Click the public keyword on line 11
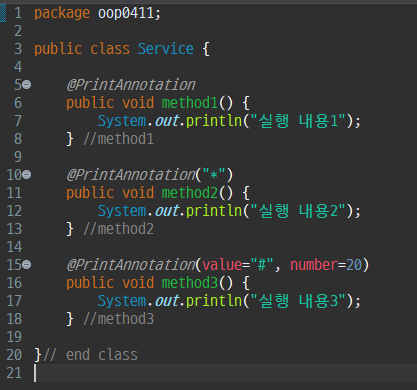 90,193
